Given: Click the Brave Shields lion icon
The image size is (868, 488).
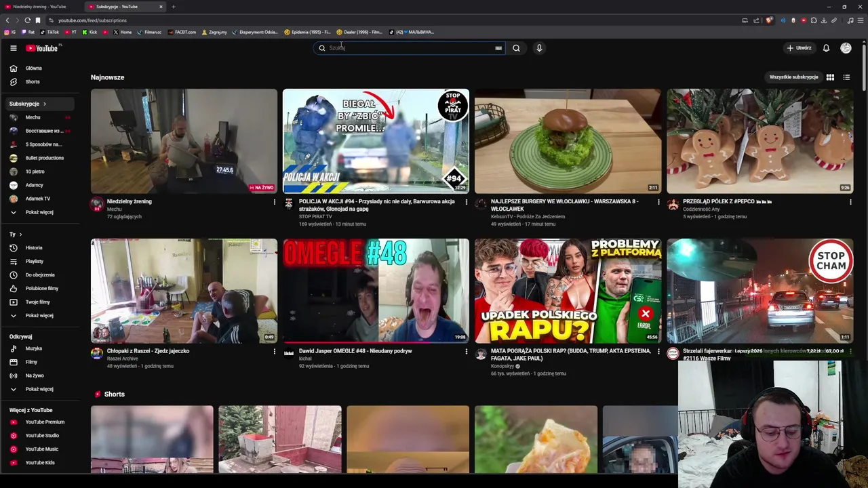Looking at the screenshot, I should pos(768,20).
